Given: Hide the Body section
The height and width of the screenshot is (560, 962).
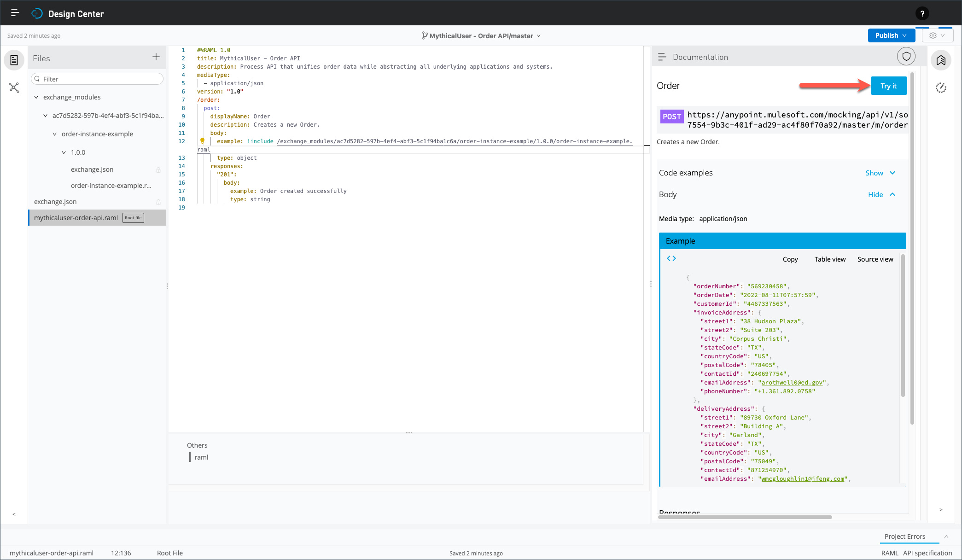Looking at the screenshot, I should (881, 195).
